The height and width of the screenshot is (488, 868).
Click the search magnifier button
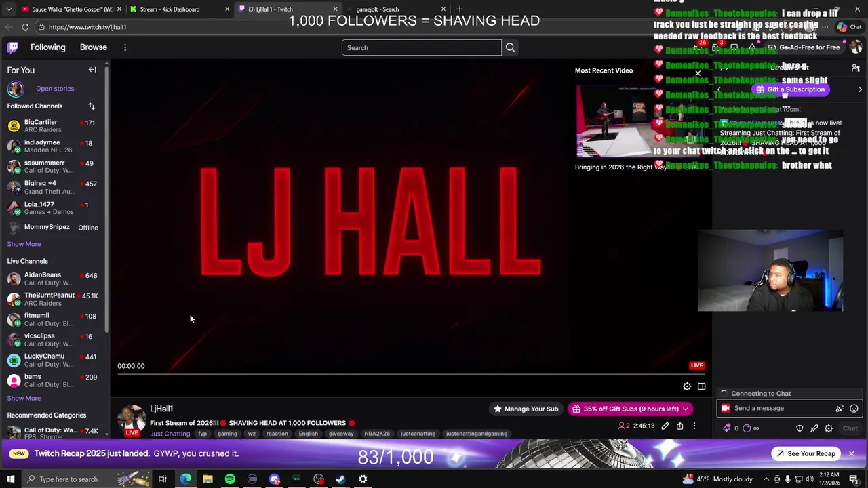[x=510, y=47]
